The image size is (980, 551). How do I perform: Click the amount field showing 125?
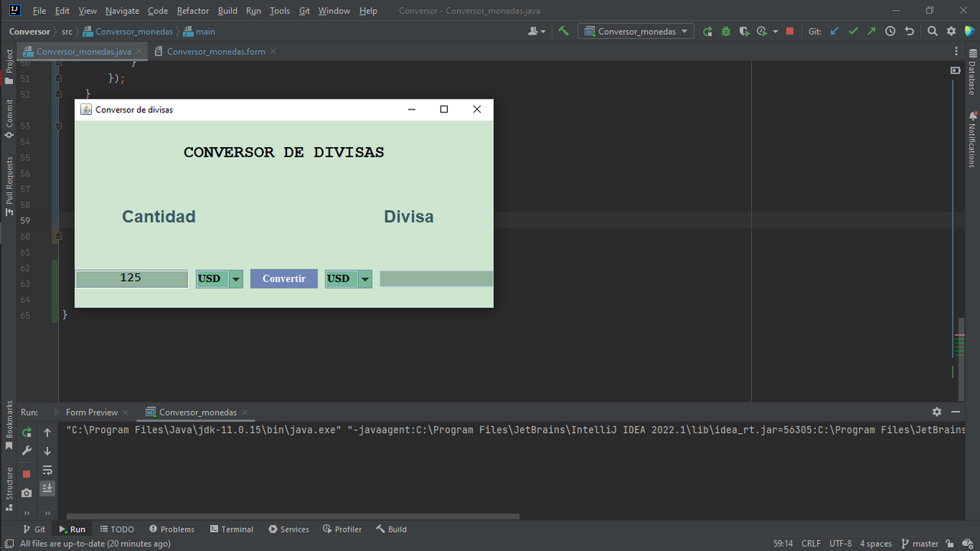click(x=131, y=279)
